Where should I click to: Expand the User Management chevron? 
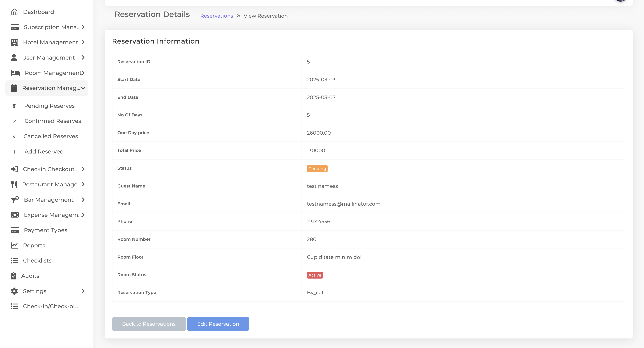(x=83, y=58)
